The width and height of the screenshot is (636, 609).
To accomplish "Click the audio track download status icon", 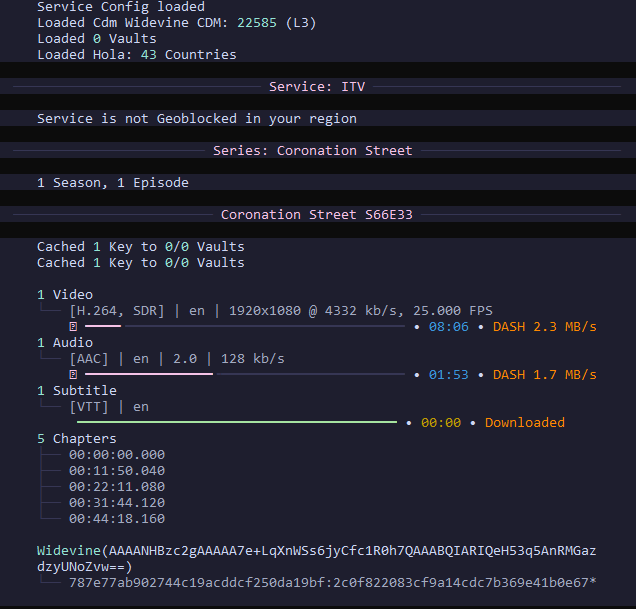I will click(x=73, y=374).
